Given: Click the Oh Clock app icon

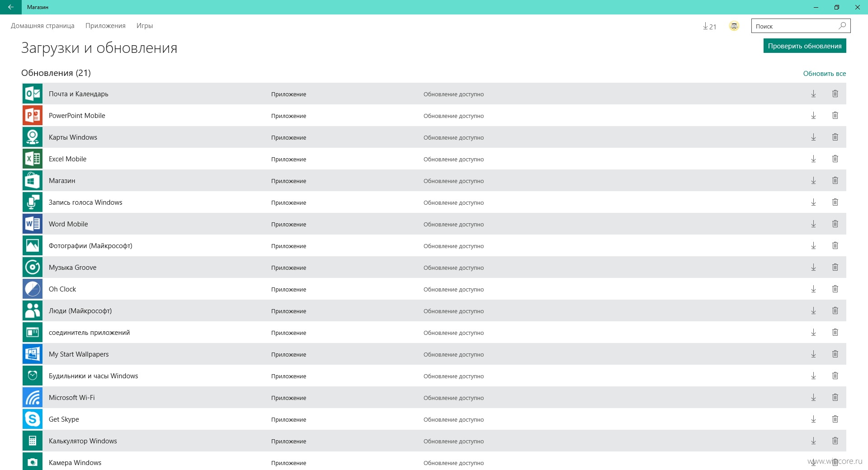Looking at the screenshot, I should click(33, 289).
